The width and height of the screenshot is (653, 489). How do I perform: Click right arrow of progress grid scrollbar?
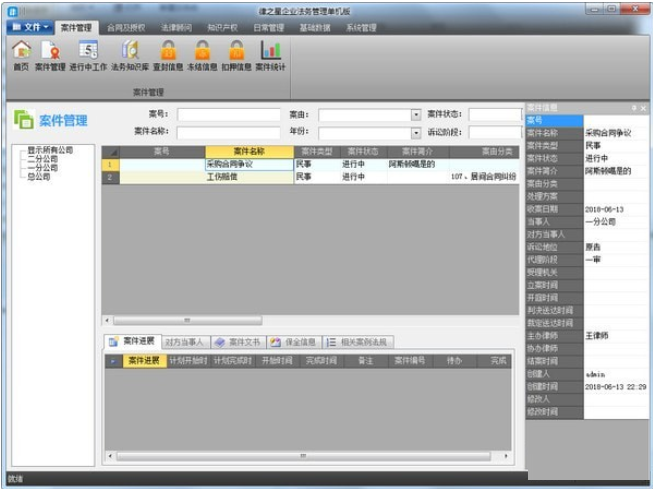click(x=506, y=456)
